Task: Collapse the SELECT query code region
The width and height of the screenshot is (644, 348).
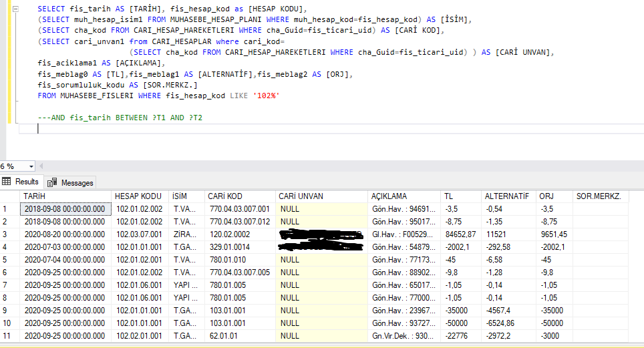Action: pos(15,9)
